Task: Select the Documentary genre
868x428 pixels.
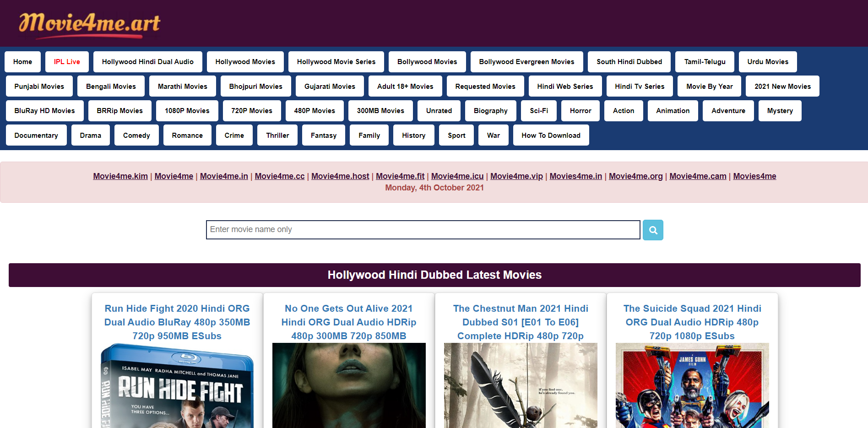Action: [x=36, y=135]
